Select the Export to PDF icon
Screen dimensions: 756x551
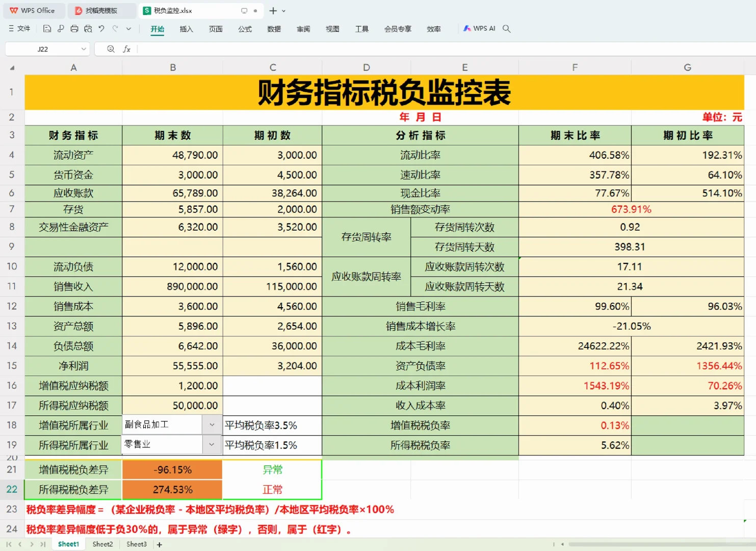[x=60, y=29]
